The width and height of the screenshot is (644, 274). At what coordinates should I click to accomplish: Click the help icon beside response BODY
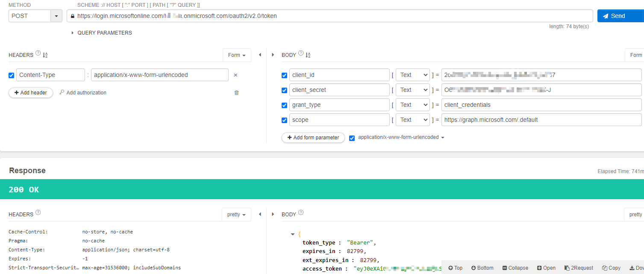tap(301, 213)
